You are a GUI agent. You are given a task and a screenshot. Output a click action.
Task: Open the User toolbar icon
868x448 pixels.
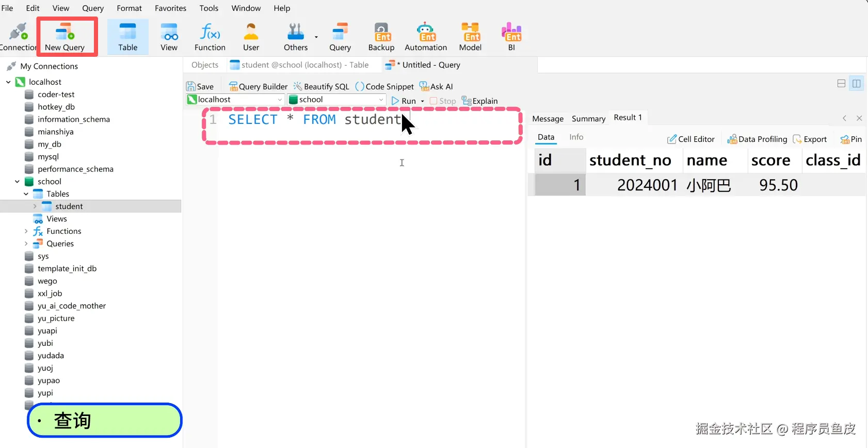click(251, 37)
